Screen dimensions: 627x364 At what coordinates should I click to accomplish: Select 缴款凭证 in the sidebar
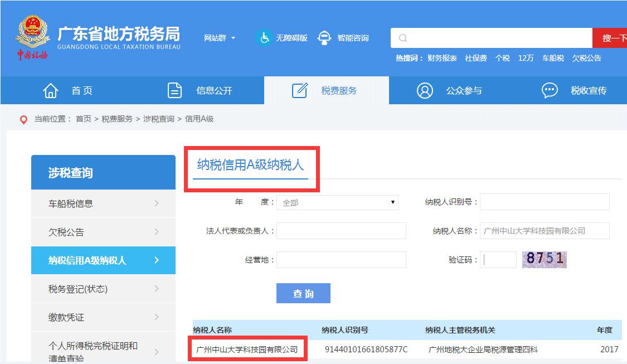(103, 317)
